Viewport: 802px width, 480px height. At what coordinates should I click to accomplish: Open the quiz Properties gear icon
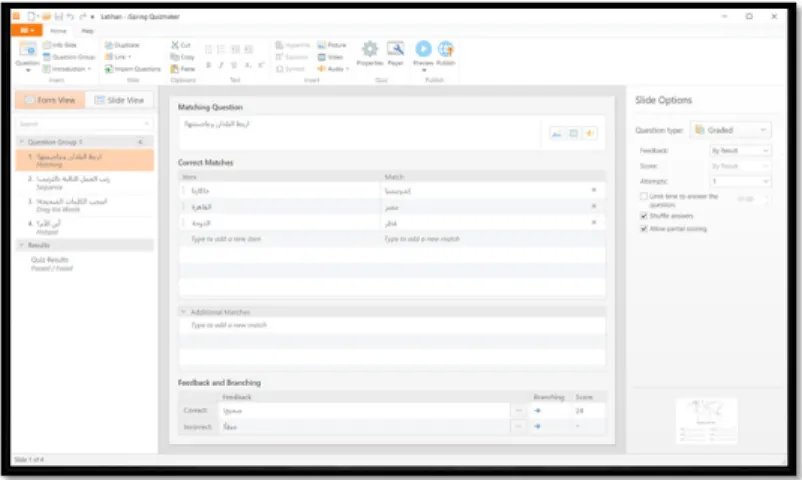[x=369, y=49]
